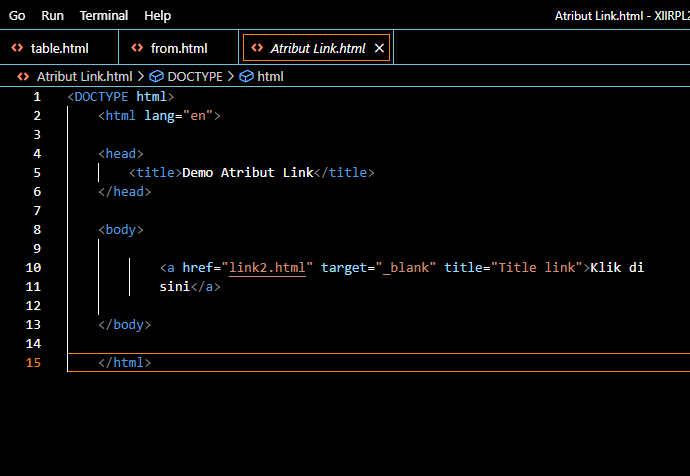
Task: Click the HTML file icon in the breadcrumb
Action: pos(23,77)
